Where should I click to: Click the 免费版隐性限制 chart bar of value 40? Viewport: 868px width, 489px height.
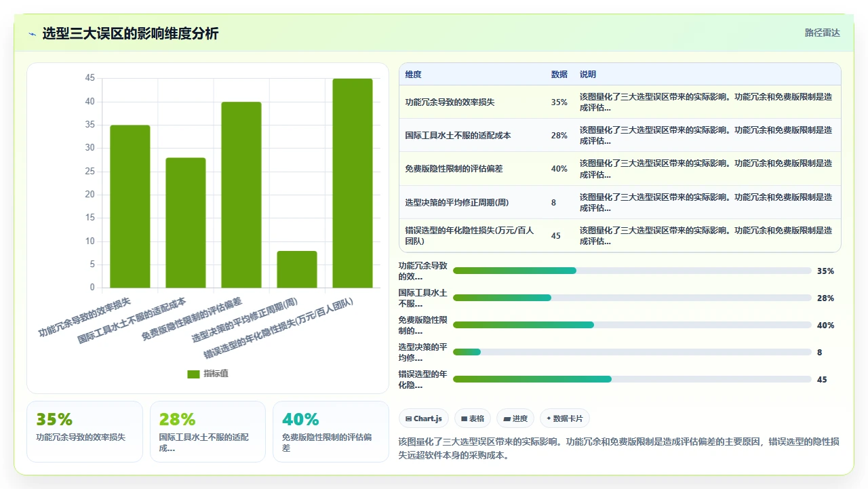pyautogui.click(x=241, y=195)
